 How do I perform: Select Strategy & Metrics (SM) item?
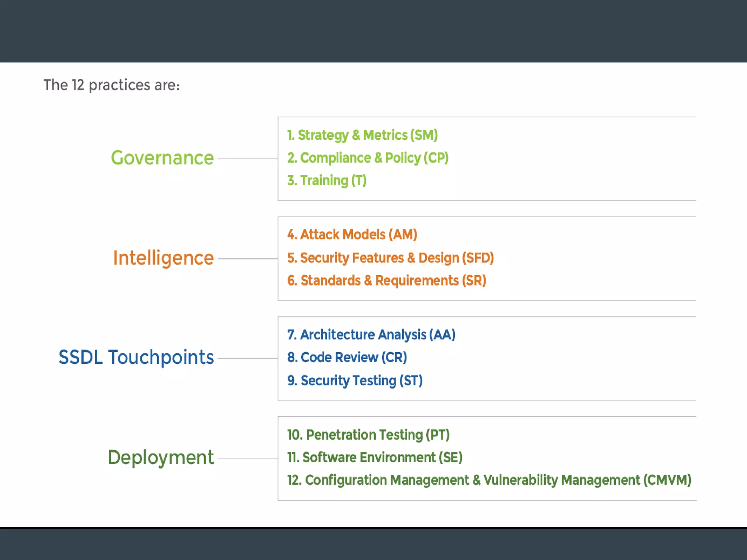click(x=362, y=135)
